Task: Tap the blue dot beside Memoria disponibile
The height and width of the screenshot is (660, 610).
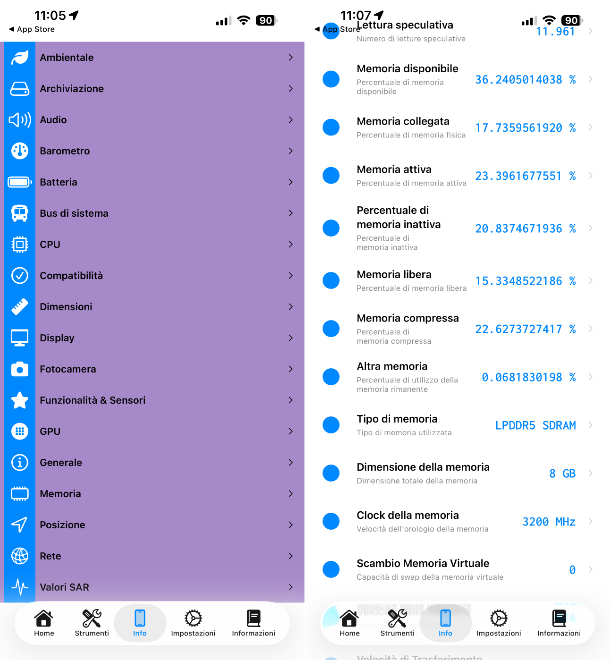Action: click(331, 79)
